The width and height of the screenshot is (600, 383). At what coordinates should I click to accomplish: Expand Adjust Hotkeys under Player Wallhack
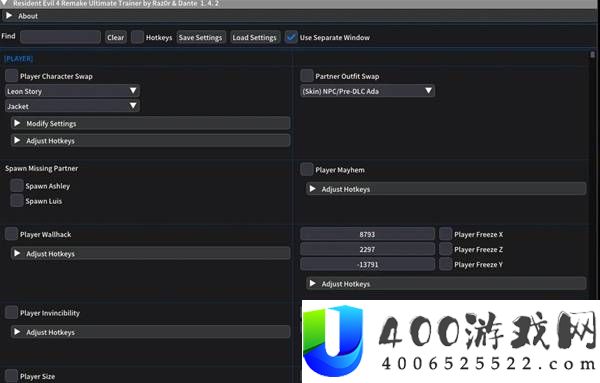pyautogui.click(x=151, y=253)
